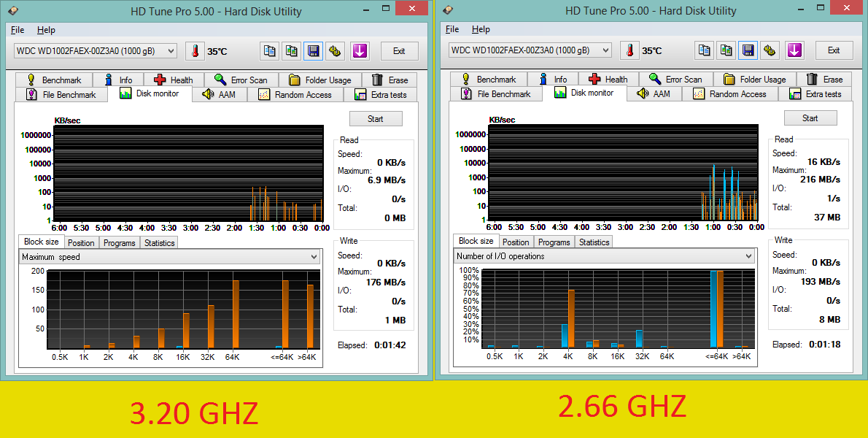Open the Info tab in right window

552,79
